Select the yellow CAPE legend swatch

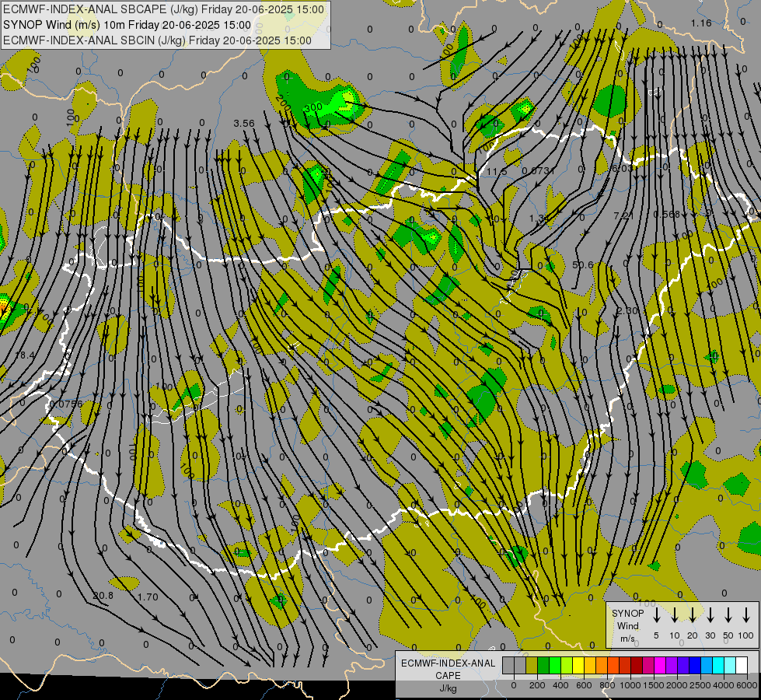pyautogui.click(x=578, y=666)
